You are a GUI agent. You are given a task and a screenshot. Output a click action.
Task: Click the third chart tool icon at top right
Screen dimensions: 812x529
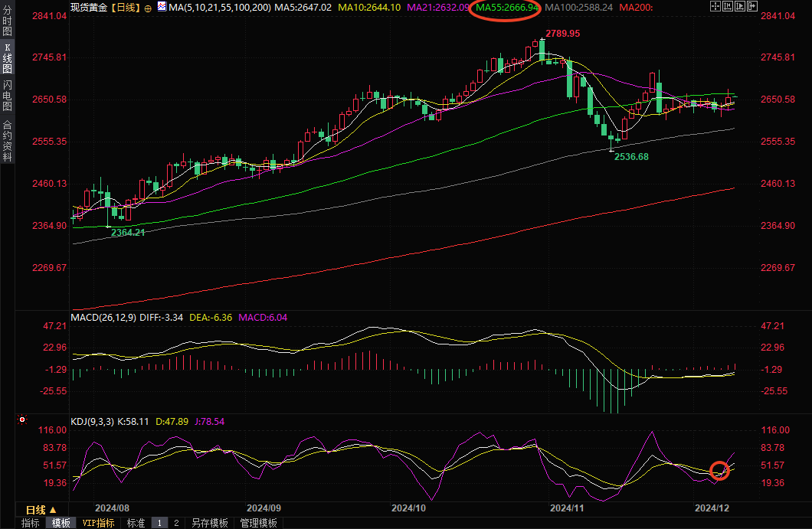coord(742,7)
